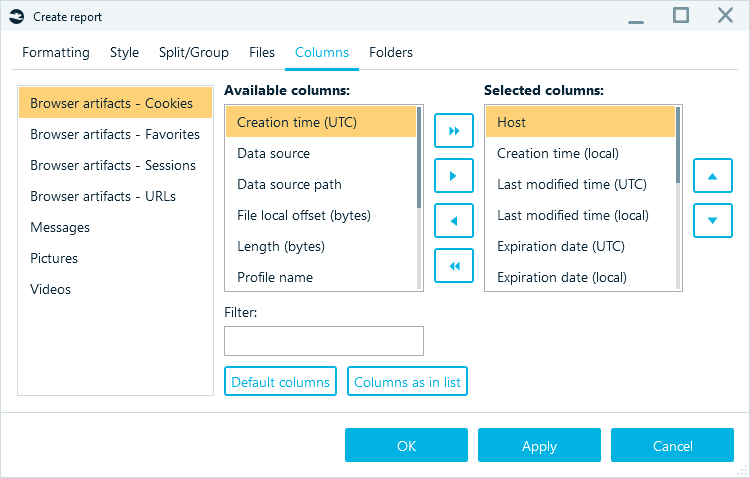Click the Apply button

coord(539,445)
